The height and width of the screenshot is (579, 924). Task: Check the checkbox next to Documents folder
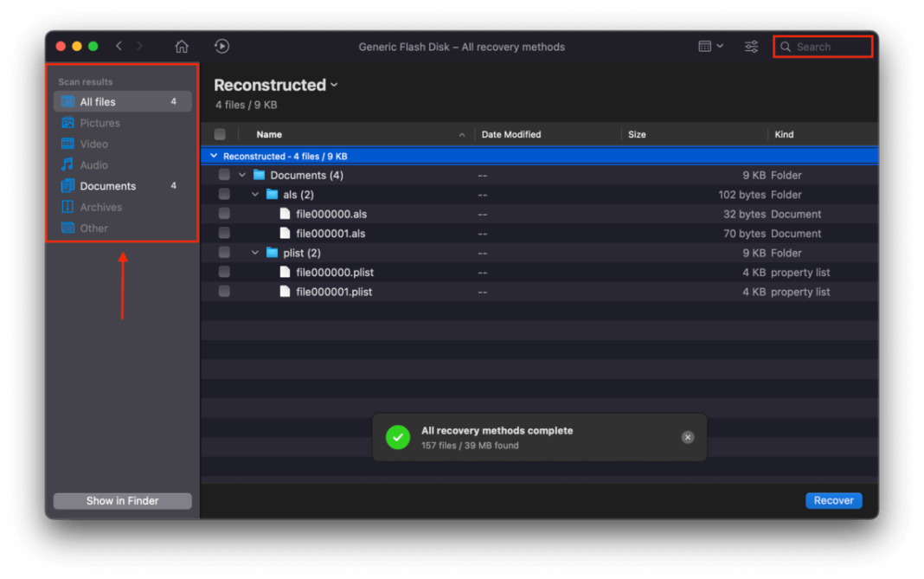(x=224, y=174)
